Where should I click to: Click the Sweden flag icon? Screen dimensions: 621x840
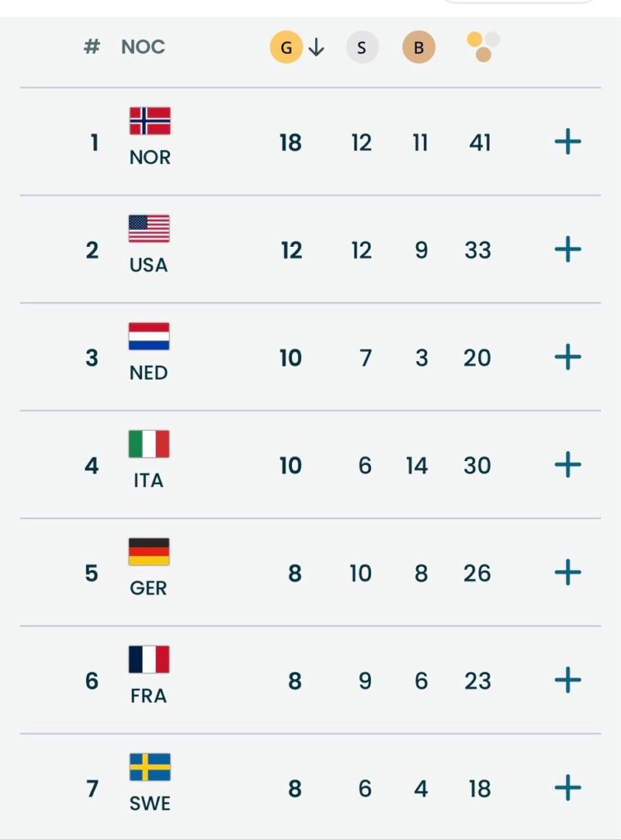tap(149, 767)
